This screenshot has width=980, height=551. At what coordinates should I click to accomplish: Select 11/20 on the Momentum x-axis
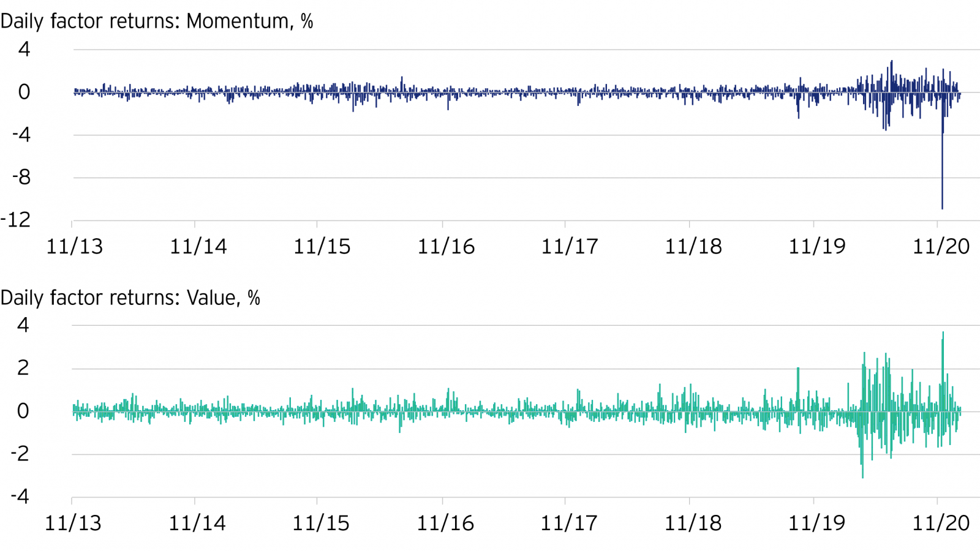coord(941,247)
